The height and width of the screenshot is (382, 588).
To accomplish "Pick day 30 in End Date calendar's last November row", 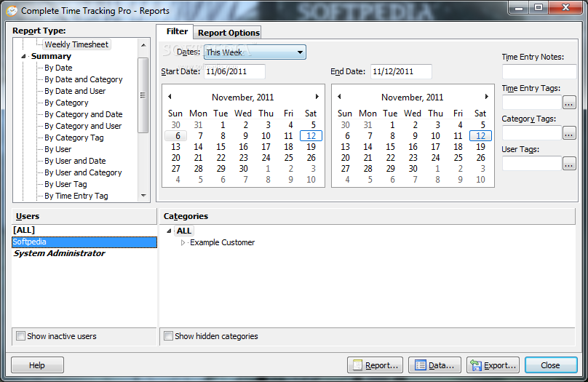I will (413, 168).
